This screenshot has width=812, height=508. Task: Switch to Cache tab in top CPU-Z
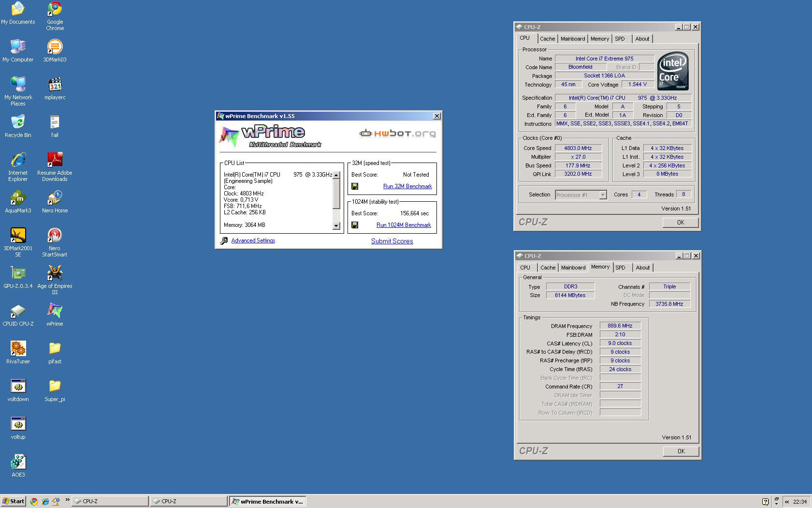[547, 39]
